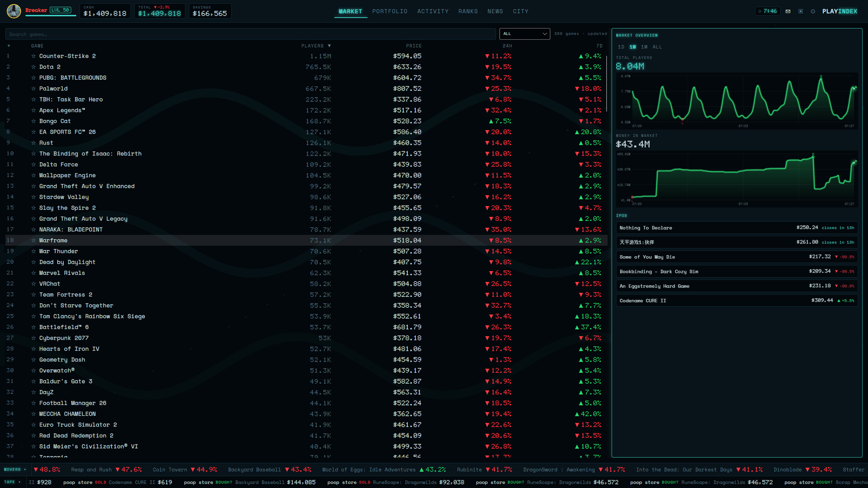Star Slay the Spire 2

coord(33,208)
